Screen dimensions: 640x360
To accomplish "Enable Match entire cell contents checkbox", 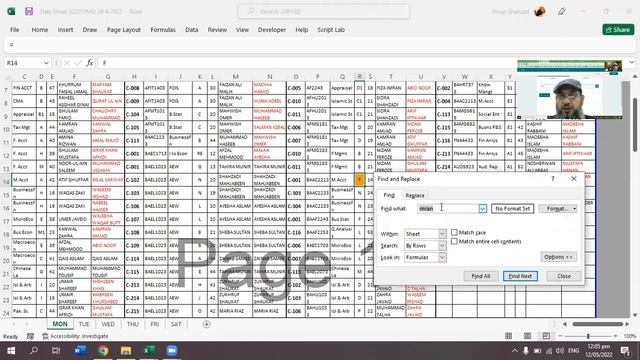I will (x=454, y=241).
